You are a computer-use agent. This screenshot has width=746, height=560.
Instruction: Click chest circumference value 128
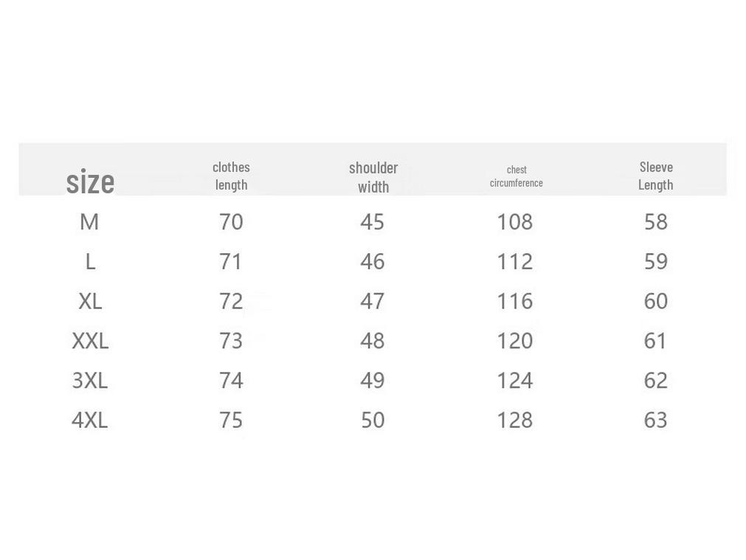(514, 420)
